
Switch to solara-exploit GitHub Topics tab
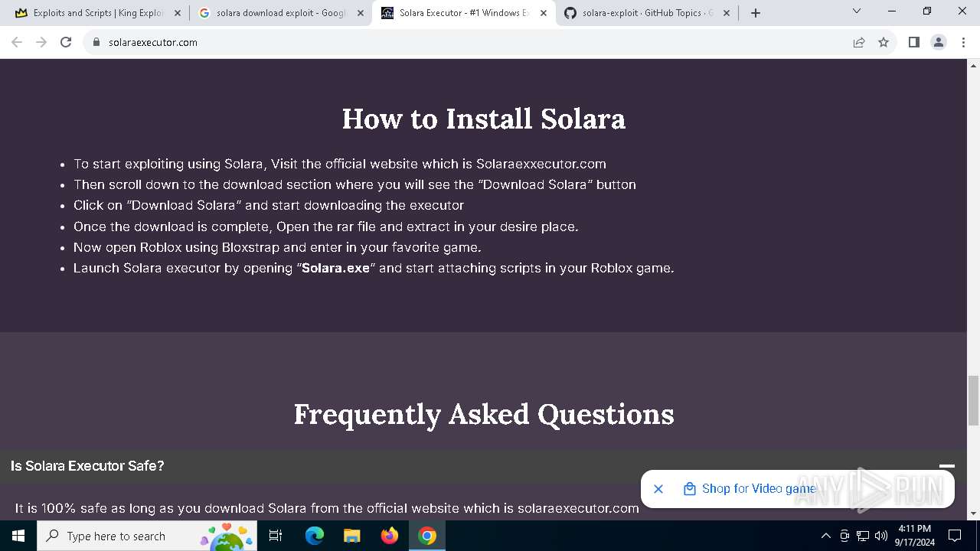(648, 13)
